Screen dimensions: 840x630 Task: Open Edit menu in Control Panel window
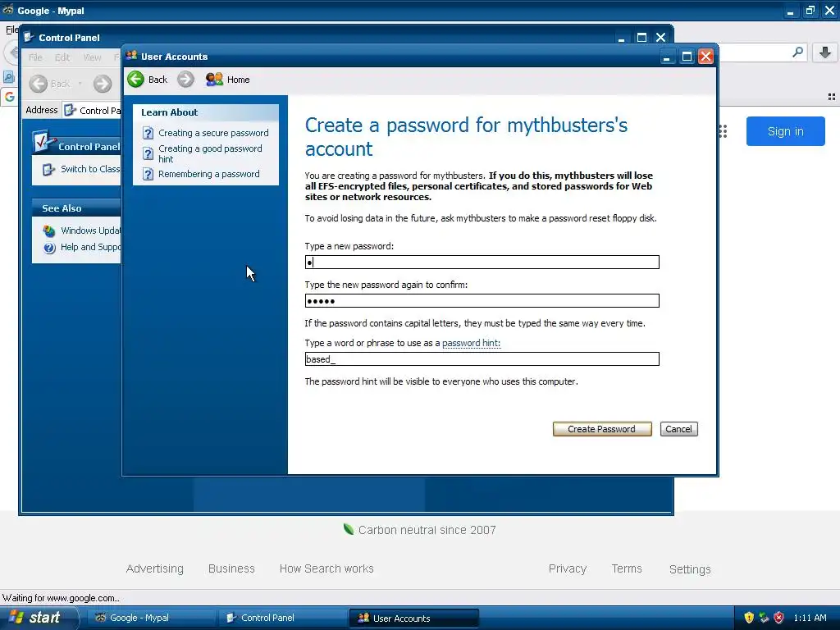(x=62, y=57)
